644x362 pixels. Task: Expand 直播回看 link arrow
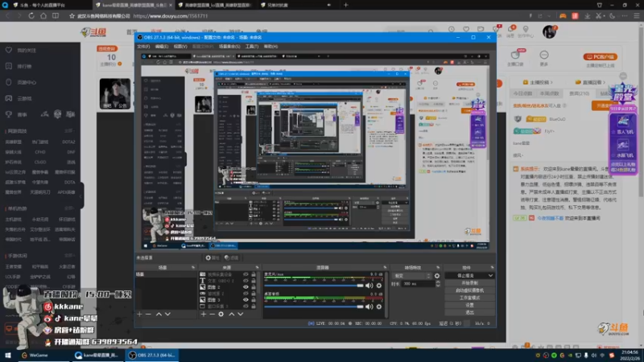[605, 83]
